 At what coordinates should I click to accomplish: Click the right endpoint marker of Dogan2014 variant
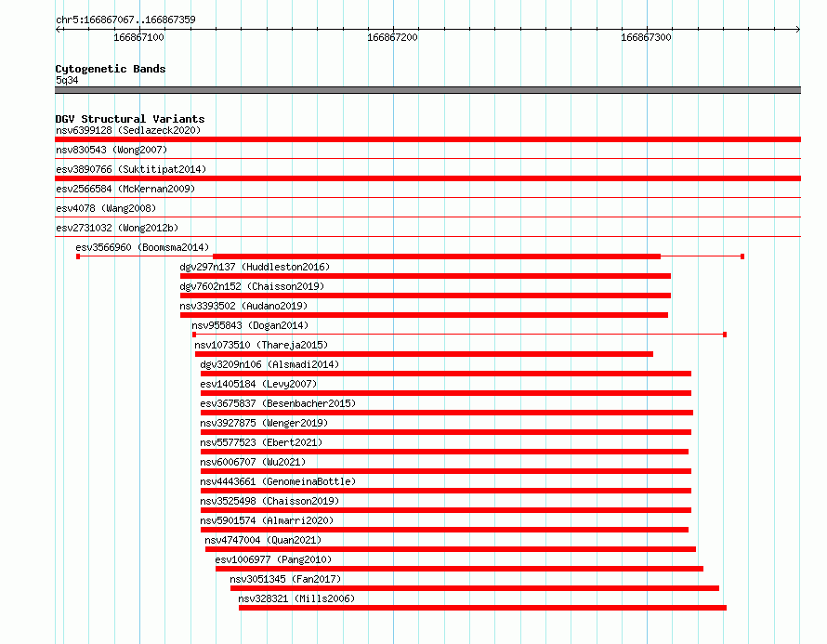[725, 335]
